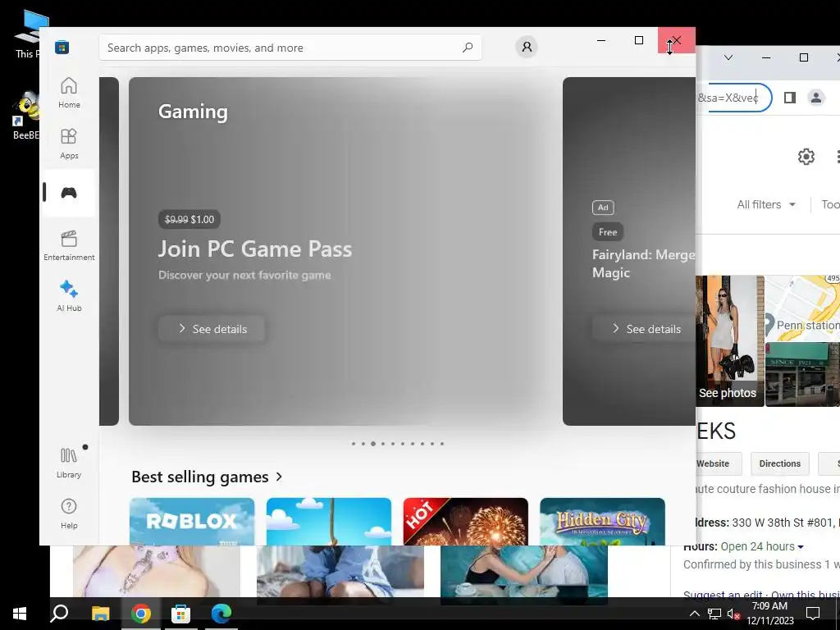Open the AI Hub section

(69, 295)
